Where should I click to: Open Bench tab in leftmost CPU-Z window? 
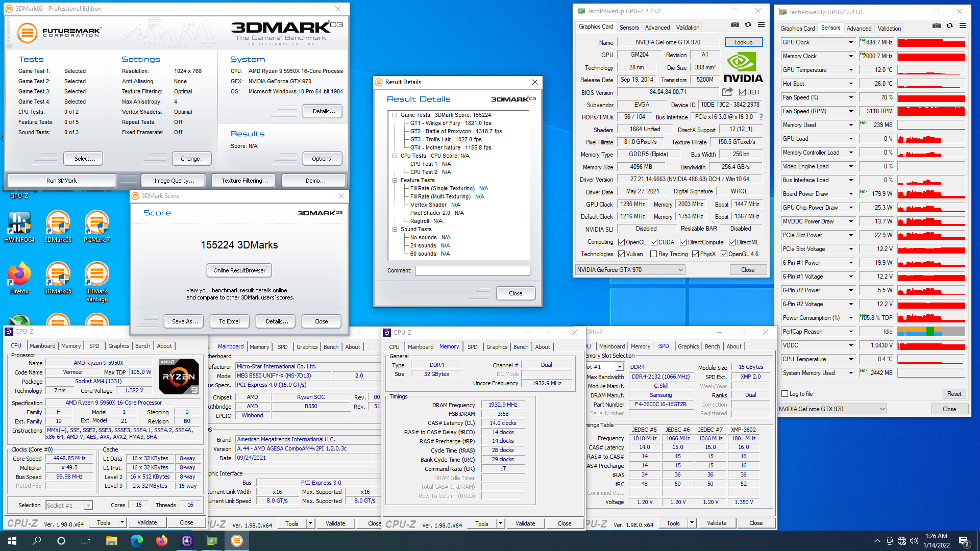(x=142, y=346)
